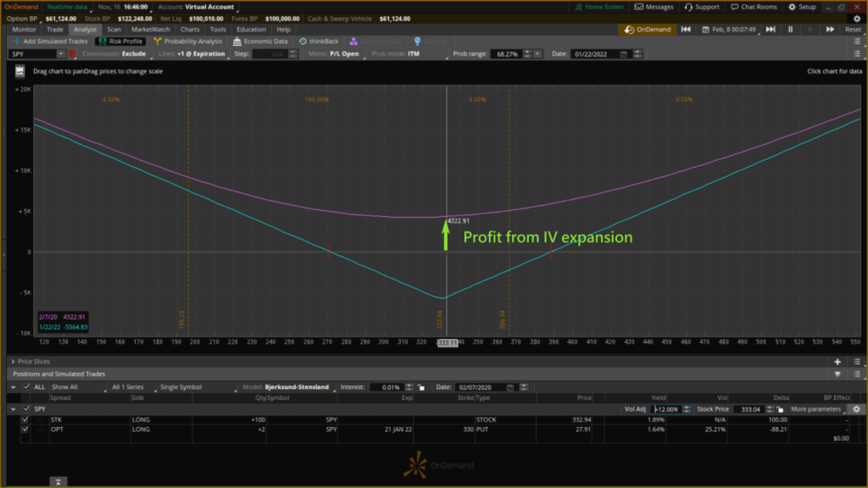Toggle the ALL positions checkbox
868x488 pixels.
(x=26, y=386)
